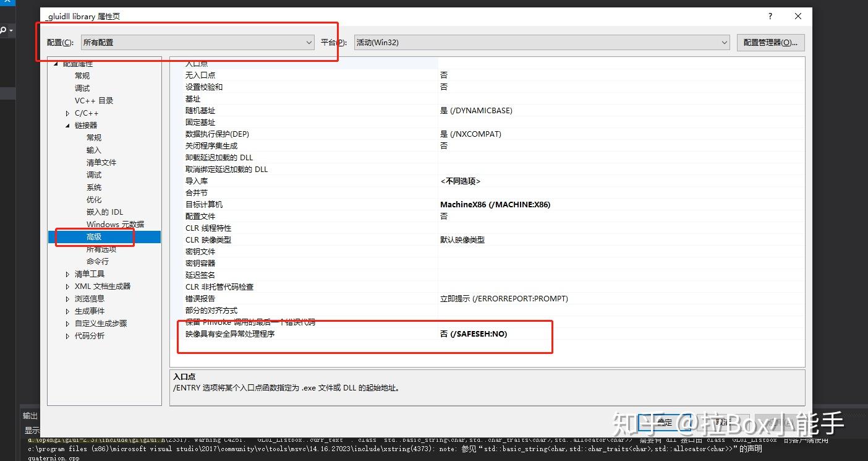The image size is (868, 461).
Task: Expand the XML 文档生成器 node
Action: (x=67, y=286)
